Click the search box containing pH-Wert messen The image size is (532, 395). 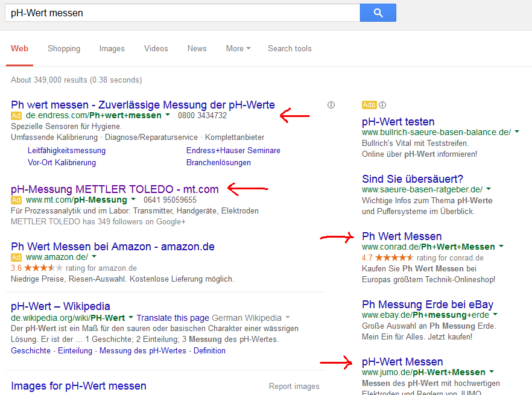[181, 13]
